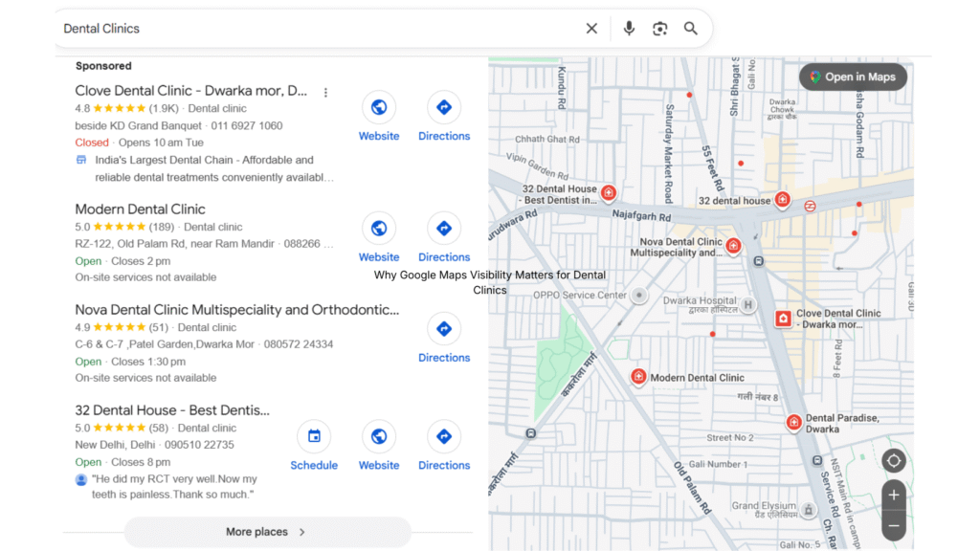Viewport: 980px width, 551px height.
Task: Open more options for Clove Dental Clinic
Action: [x=325, y=93]
